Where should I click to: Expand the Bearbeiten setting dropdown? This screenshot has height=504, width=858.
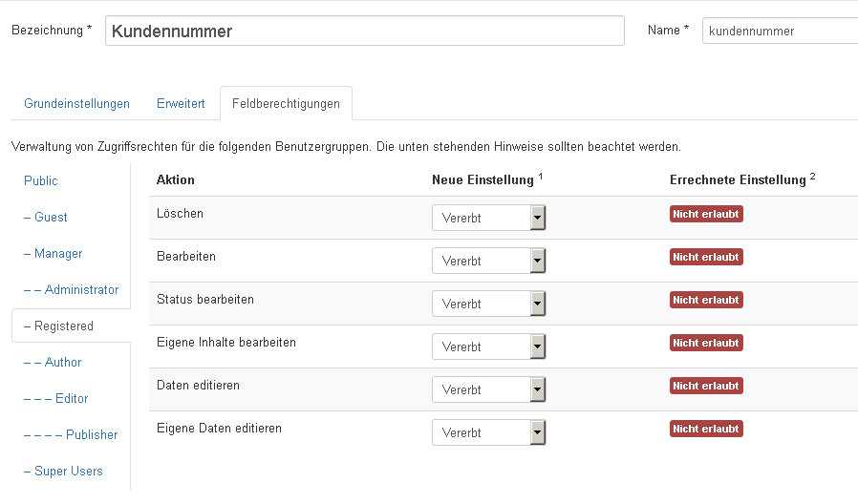coord(488,261)
